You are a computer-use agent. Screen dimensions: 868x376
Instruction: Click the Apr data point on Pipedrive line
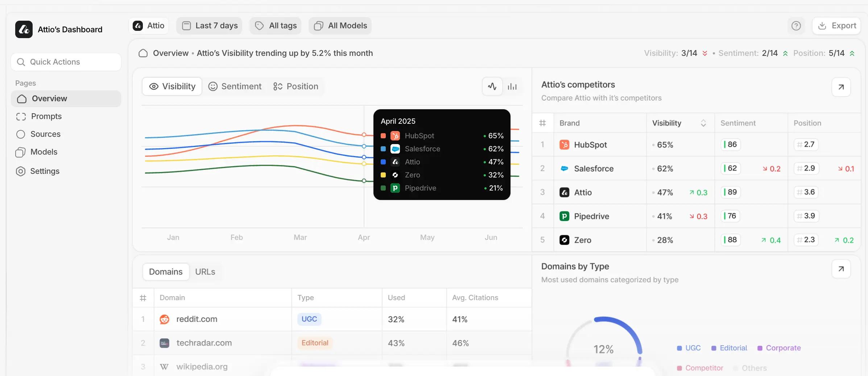(364, 181)
